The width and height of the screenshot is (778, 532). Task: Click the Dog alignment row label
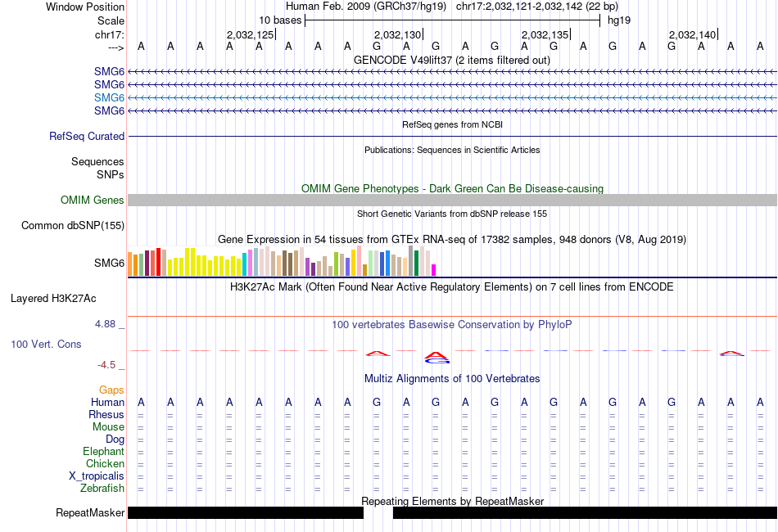click(115, 440)
